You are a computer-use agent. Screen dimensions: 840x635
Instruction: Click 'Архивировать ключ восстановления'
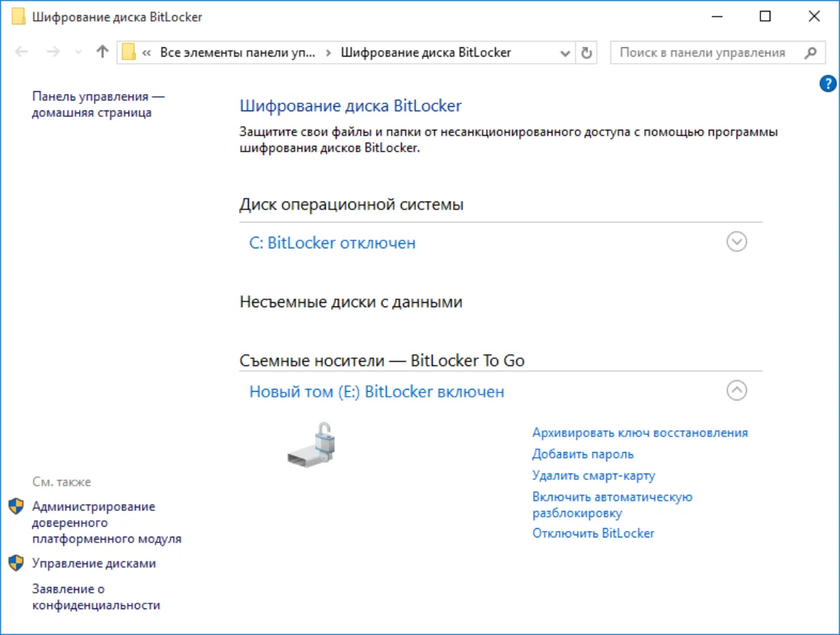click(640, 433)
